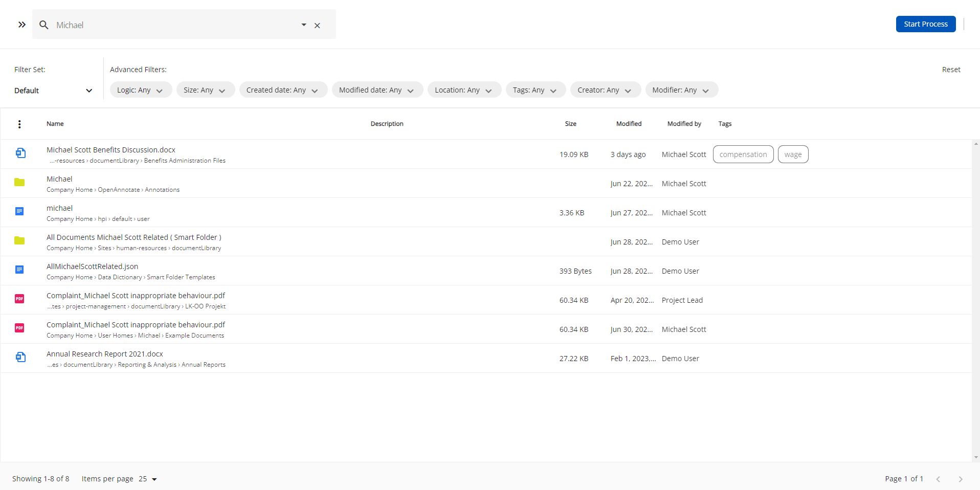The width and height of the screenshot is (980, 490).
Task: Click the michael file name
Action: (x=60, y=208)
